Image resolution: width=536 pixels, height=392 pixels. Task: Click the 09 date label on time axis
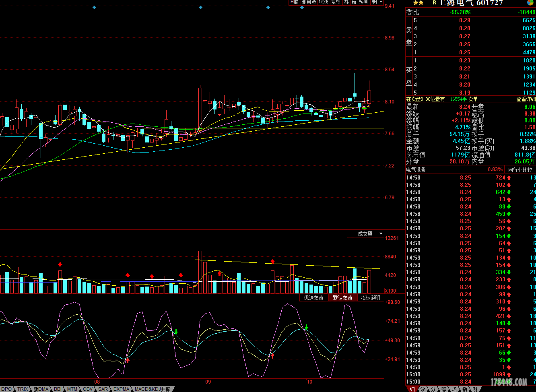(208, 382)
